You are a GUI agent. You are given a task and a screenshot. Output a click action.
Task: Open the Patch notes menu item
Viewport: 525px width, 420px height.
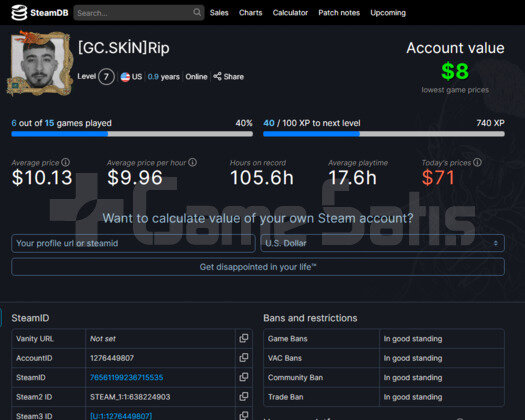tap(339, 13)
